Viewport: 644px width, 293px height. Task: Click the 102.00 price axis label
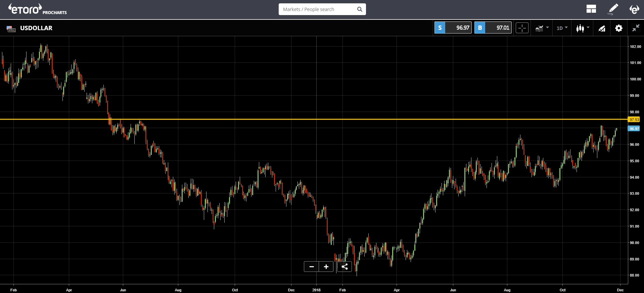point(635,47)
